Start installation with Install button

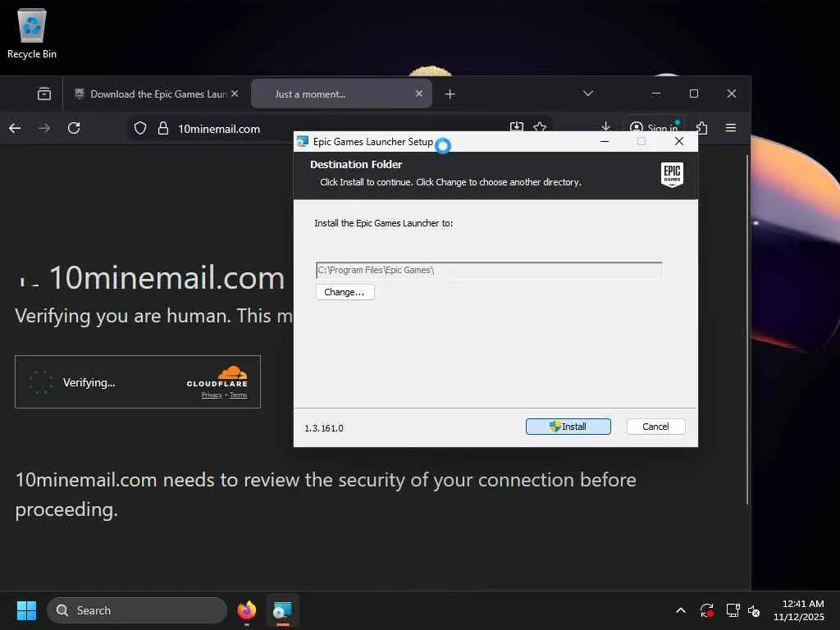[x=568, y=427]
